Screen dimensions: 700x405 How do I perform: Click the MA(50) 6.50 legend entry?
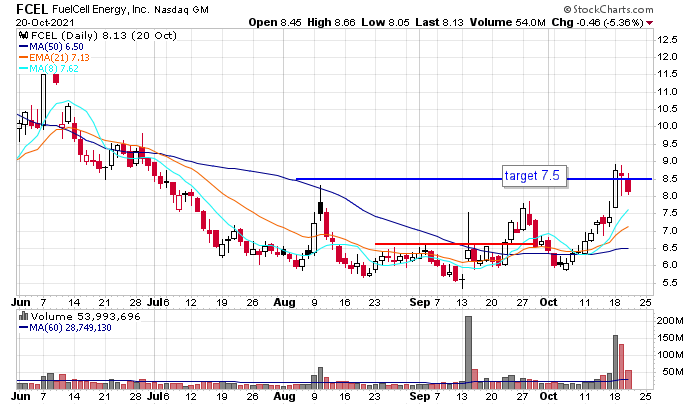click(56, 46)
